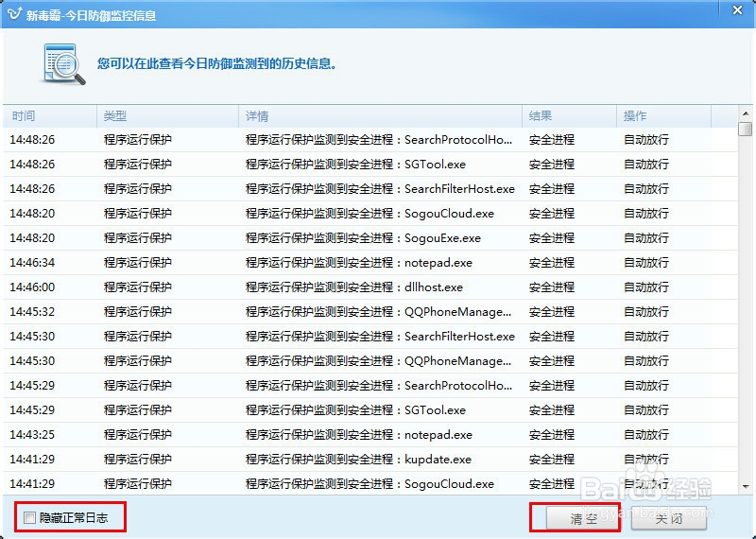Select the dllhost.exe log entry
The width and height of the screenshot is (756, 539).
pos(370,287)
